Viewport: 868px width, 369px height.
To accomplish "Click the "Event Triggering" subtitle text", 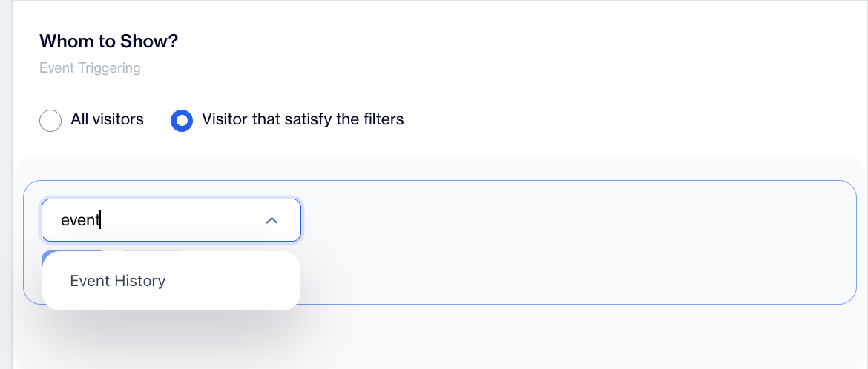I will pyautogui.click(x=90, y=68).
